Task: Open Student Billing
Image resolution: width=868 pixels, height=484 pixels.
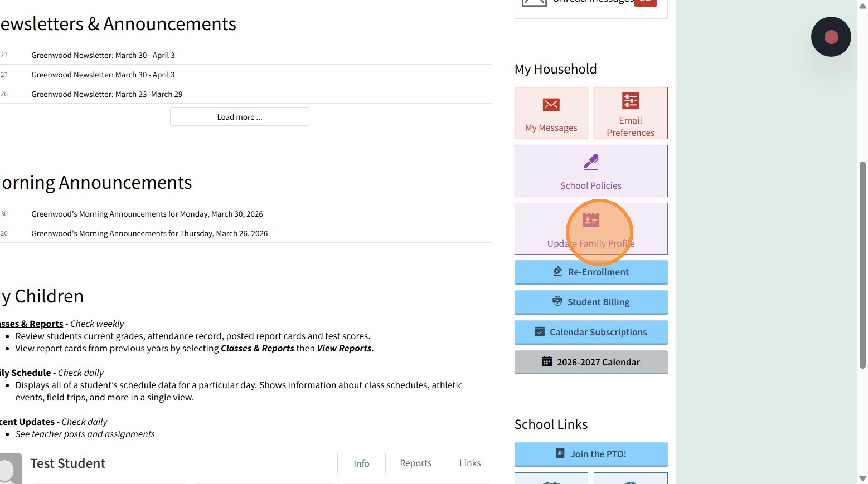Action: point(591,302)
